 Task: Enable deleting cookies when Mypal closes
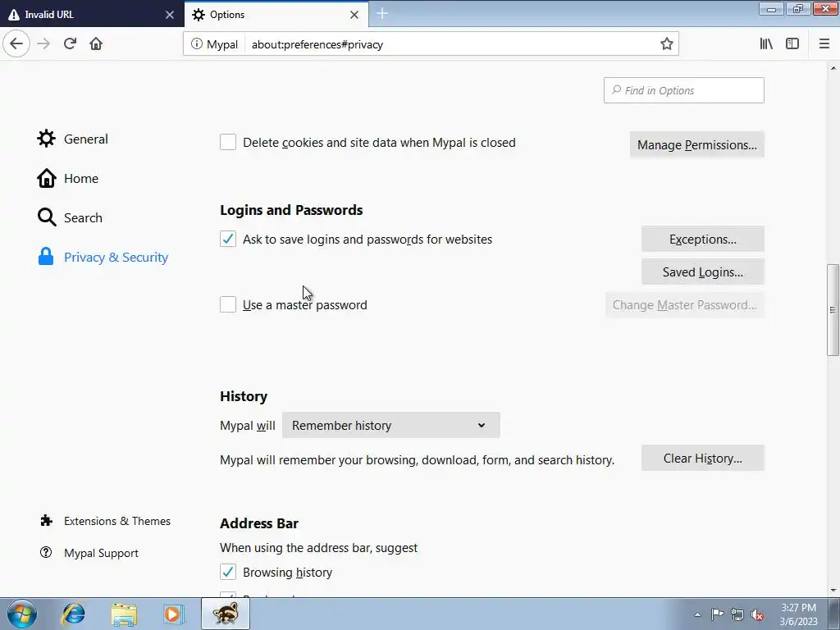click(x=228, y=142)
